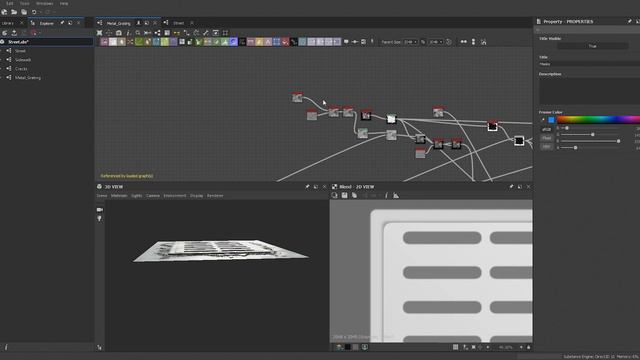
Task: Select the Street graph in Explorer
Action: tap(20, 51)
